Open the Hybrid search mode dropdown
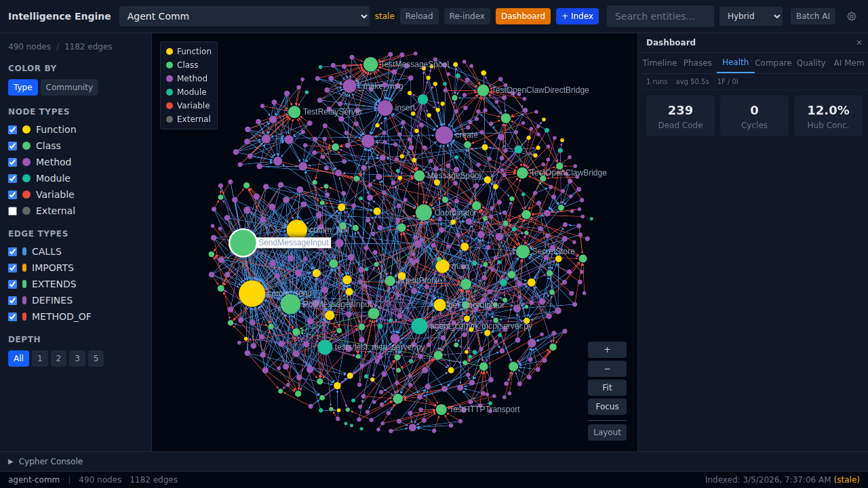 [750, 16]
